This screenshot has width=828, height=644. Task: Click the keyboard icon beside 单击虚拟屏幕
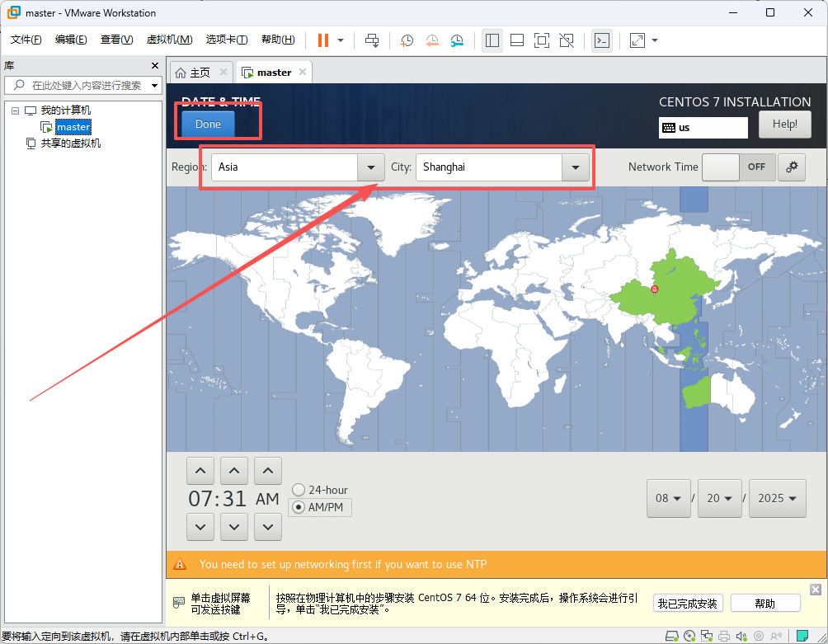tap(179, 602)
